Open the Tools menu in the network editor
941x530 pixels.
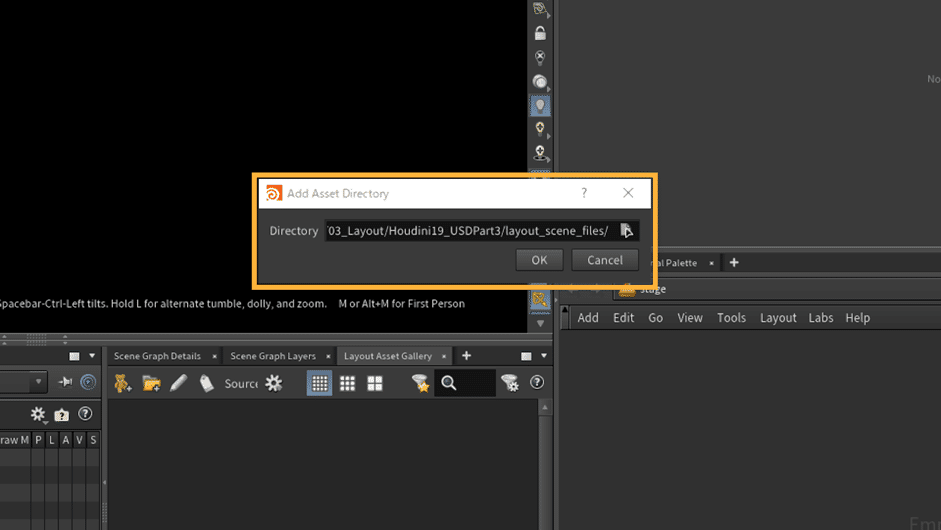731,318
